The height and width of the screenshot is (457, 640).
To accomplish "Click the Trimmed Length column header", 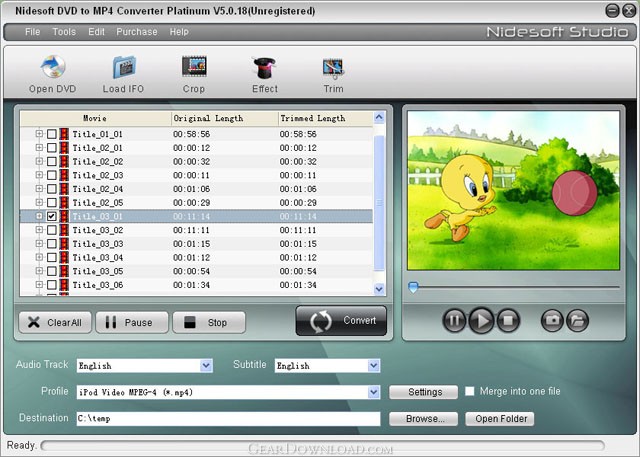I will (325, 118).
